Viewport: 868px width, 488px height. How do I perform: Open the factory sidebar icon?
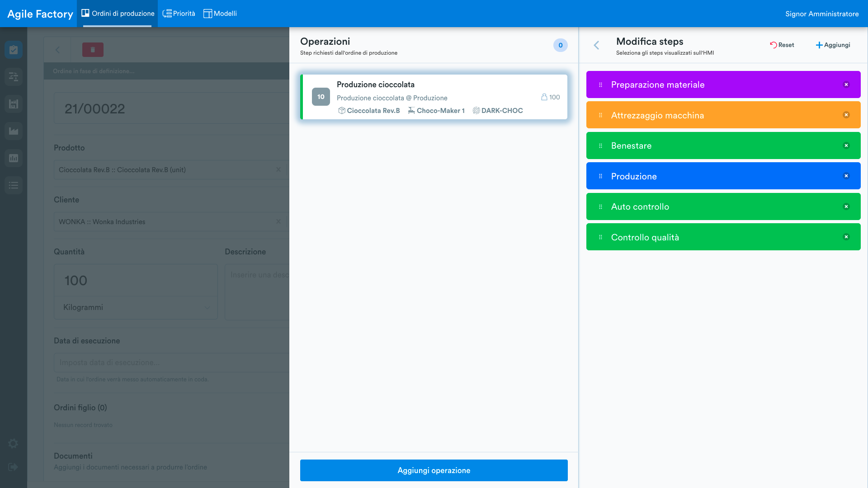coord(14,104)
